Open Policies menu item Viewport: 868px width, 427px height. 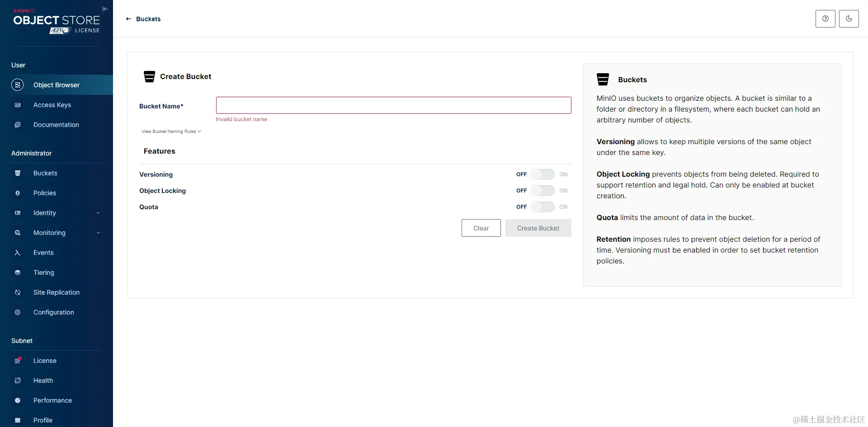tap(57, 193)
